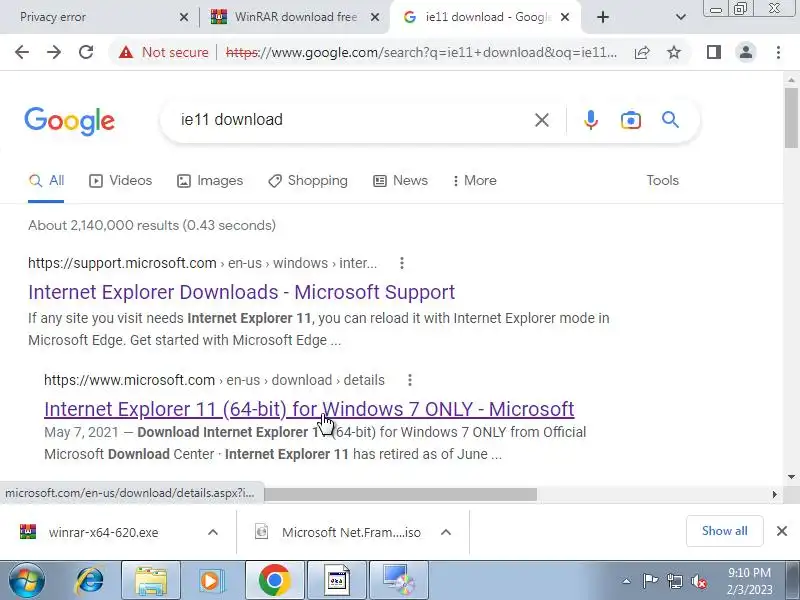Screen dimensions: 800x600
Task: Show all downloads
Action: 724,531
